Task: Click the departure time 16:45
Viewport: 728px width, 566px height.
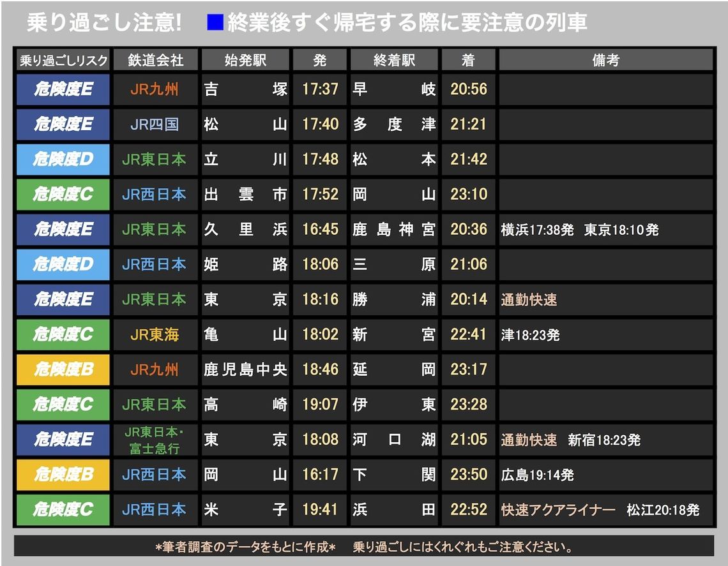Action: [x=320, y=229]
